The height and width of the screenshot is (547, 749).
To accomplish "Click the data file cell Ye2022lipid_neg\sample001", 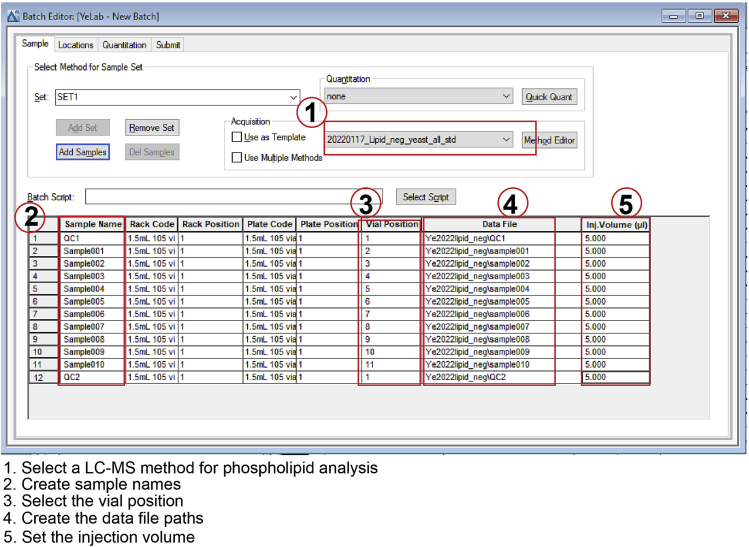I will pos(489,251).
